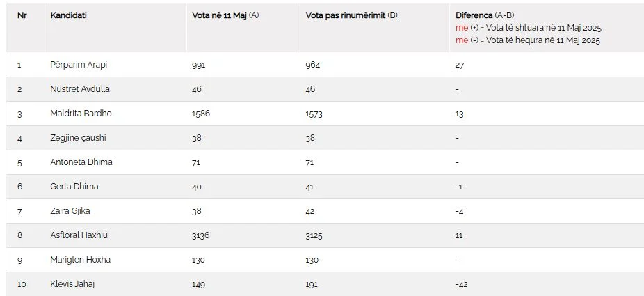Click on Nustret Avdulla row name
The height and width of the screenshot is (296, 644).
click(80, 89)
